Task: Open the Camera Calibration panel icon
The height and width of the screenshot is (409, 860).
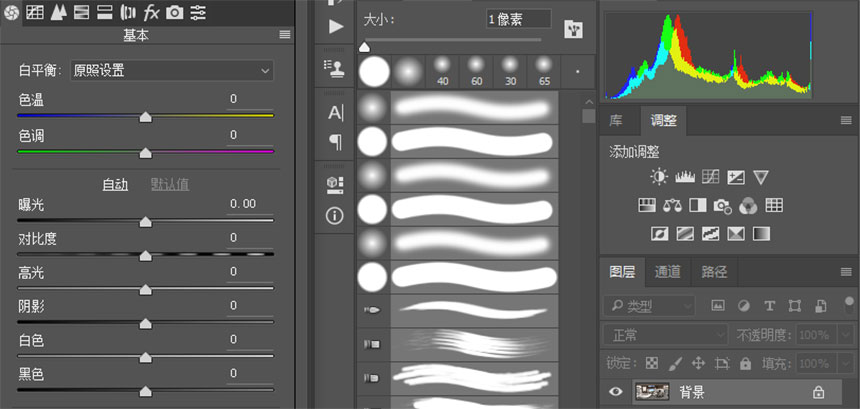Action: coord(175,12)
